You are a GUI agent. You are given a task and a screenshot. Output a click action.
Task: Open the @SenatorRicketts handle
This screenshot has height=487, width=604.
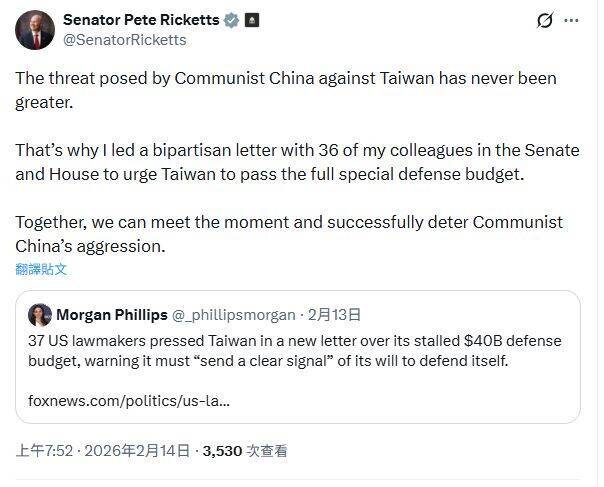tap(124, 39)
